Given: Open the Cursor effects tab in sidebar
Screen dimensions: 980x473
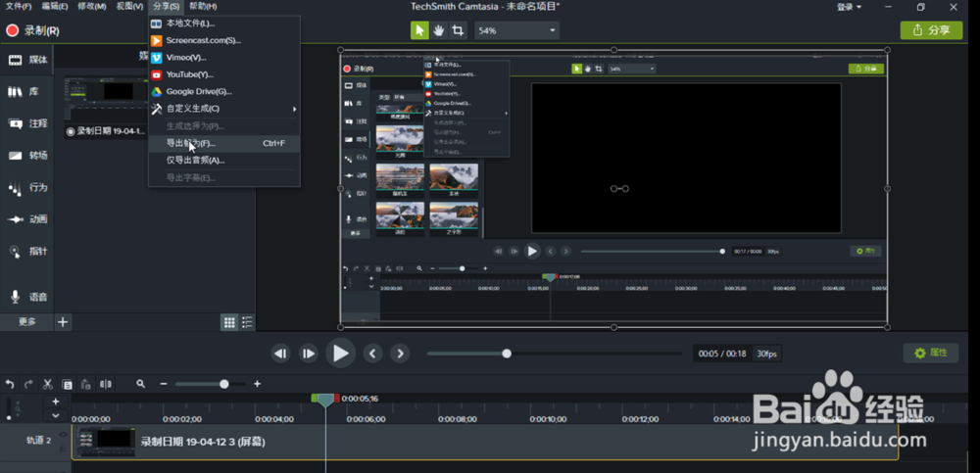Looking at the screenshot, I should coord(26,251).
